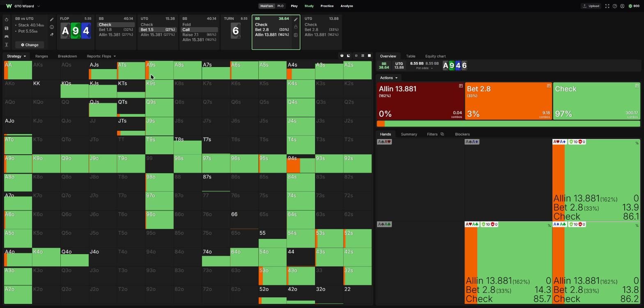Open the Actions dropdown
Screen dimensions: 644x308
click(389, 78)
